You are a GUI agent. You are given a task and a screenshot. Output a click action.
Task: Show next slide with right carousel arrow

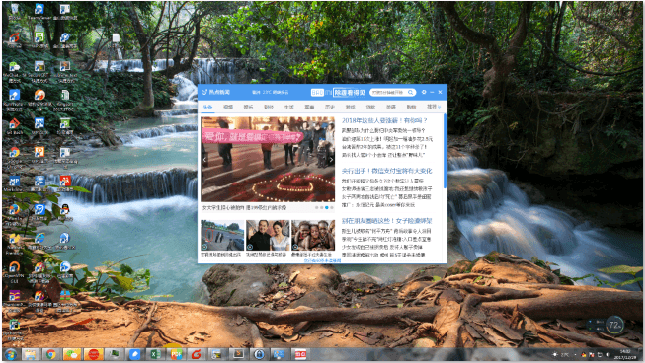[x=331, y=160]
